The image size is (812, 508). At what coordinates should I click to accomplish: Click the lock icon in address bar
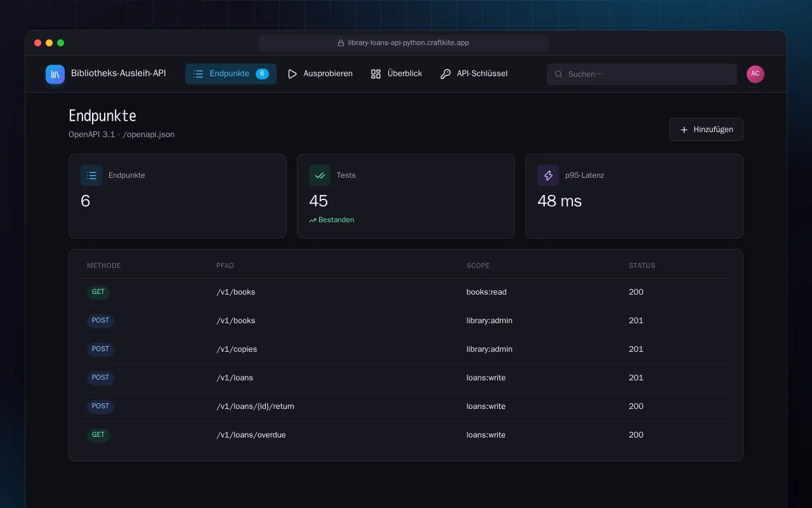tap(341, 43)
